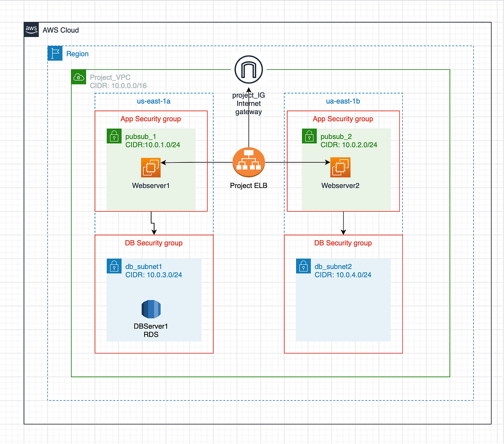Click the pubsub_1 subnet lock icon
Image resolution: width=504 pixels, height=444 pixels.
tap(114, 136)
